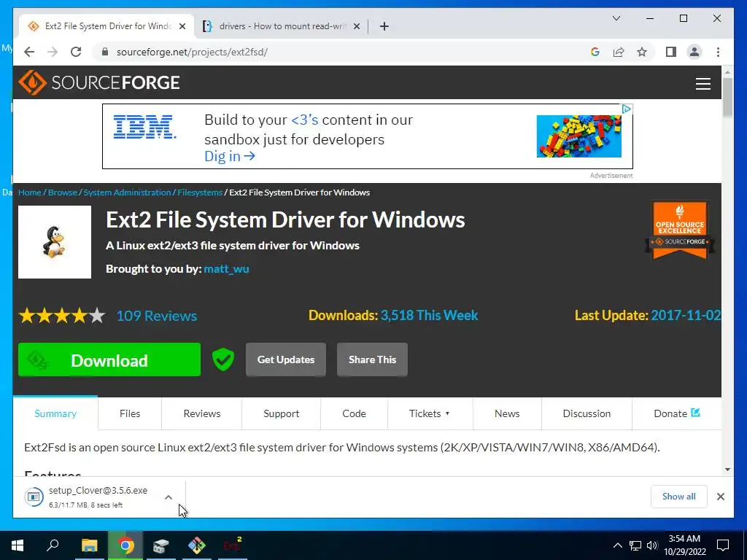Open Windows taskbar search
The height and width of the screenshot is (560, 747).
click(53, 545)
